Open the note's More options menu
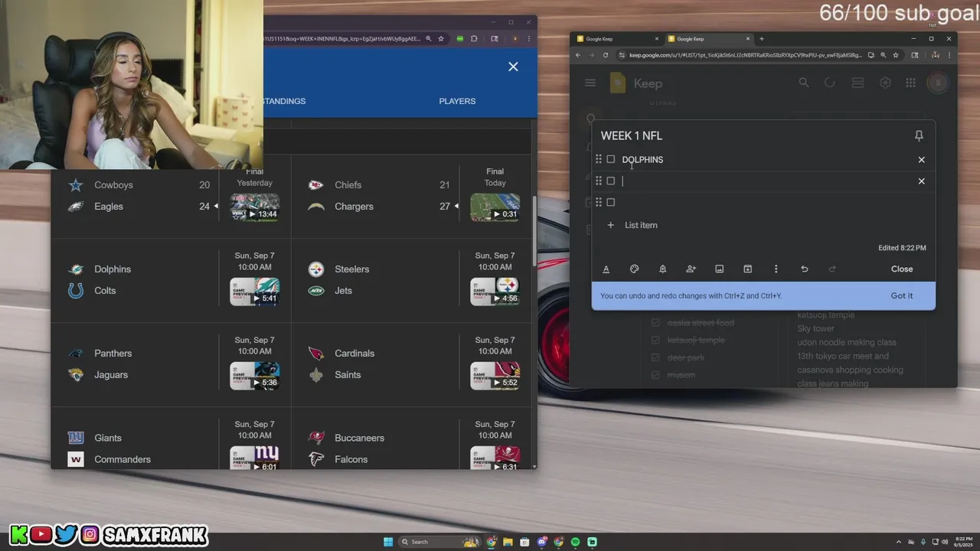This screenshot has width=980, height=551. [x=776, y=269]
